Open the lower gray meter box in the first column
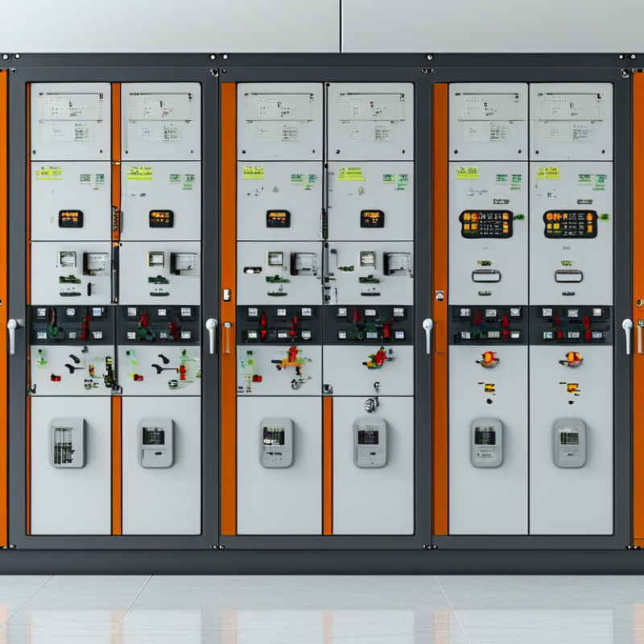This screenshot has width=644, height=644. pyautogui.click(x=68, y=443)
